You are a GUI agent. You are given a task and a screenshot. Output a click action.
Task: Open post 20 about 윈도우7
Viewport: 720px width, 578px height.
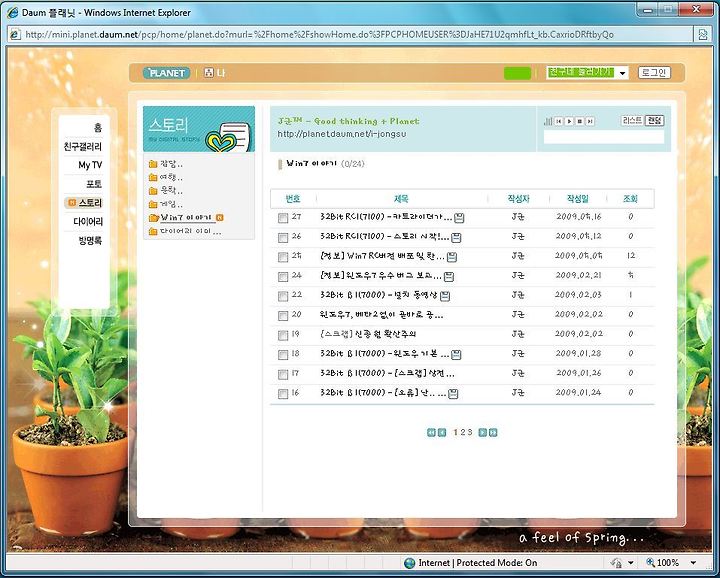pyautogui.click(x=381, y=315)
